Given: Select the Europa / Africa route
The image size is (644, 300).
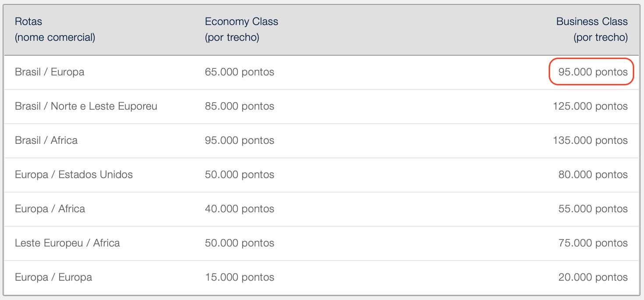Looking at the screenshot, I should (50, 209).
